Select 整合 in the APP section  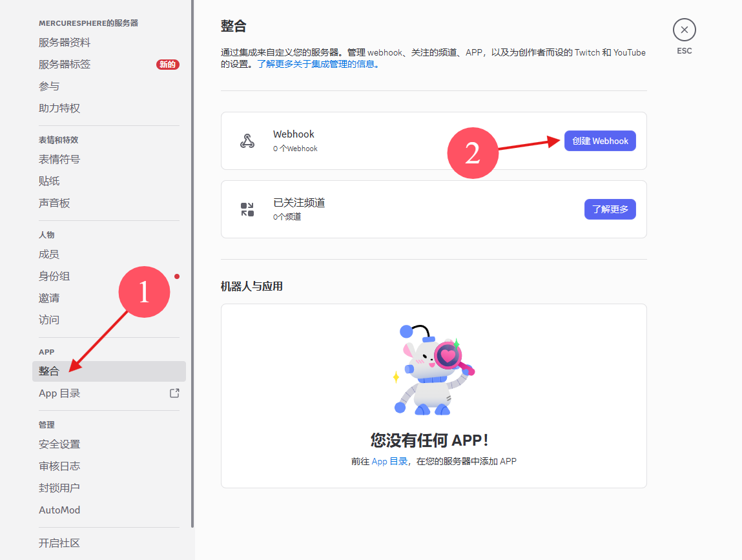pyautogui.click(x=49, y=371)
